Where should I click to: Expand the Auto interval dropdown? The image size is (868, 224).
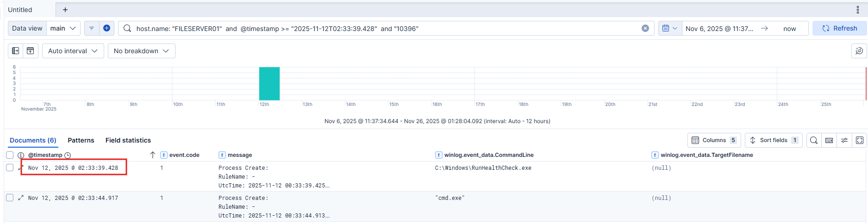(73, 51)
